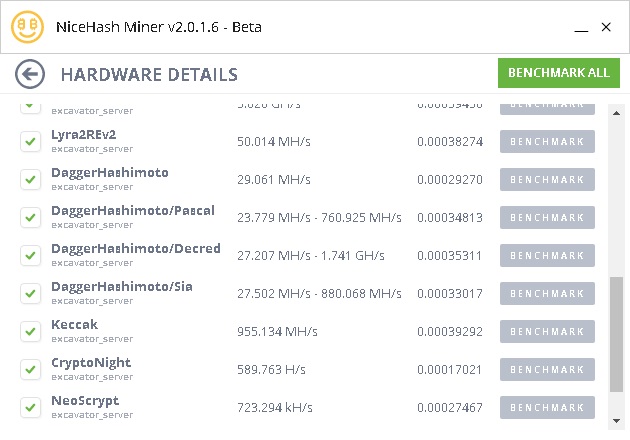Select the CryptoNight algorithm name
Screen dimensions: 630x440
tap(91, 363)
